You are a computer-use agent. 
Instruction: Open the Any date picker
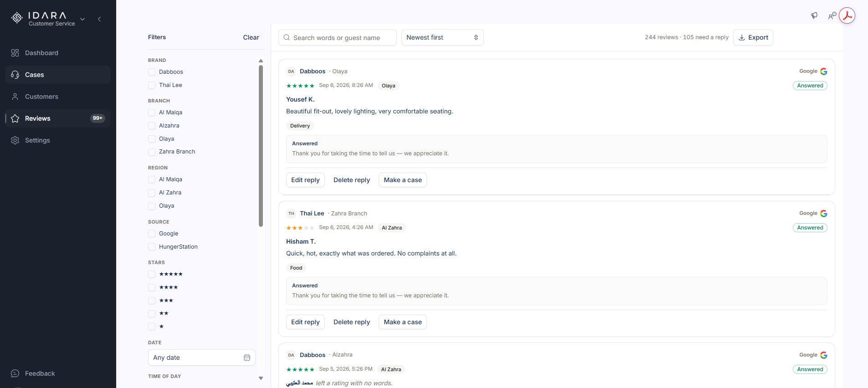[201, 357]
